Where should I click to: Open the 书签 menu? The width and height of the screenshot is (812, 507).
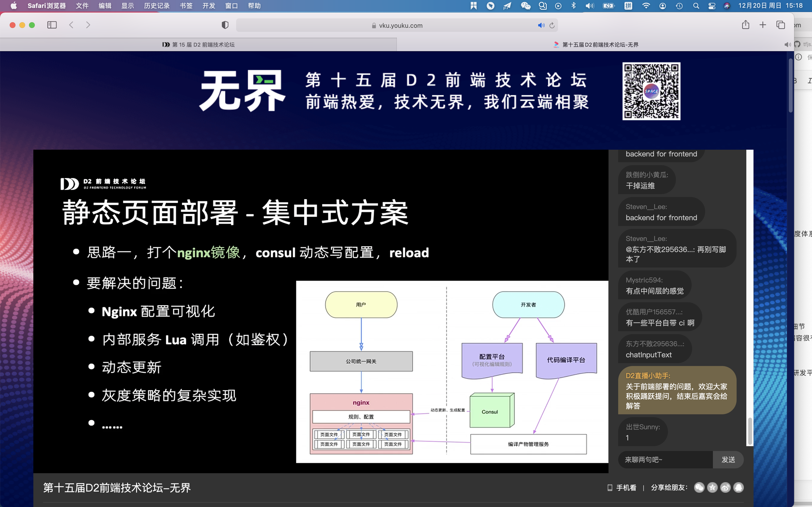pos(186,6)
